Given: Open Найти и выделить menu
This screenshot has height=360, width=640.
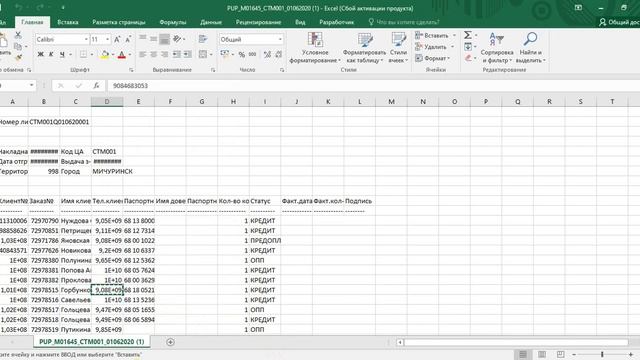Looking at the screenshot, I should click(530, 47).
